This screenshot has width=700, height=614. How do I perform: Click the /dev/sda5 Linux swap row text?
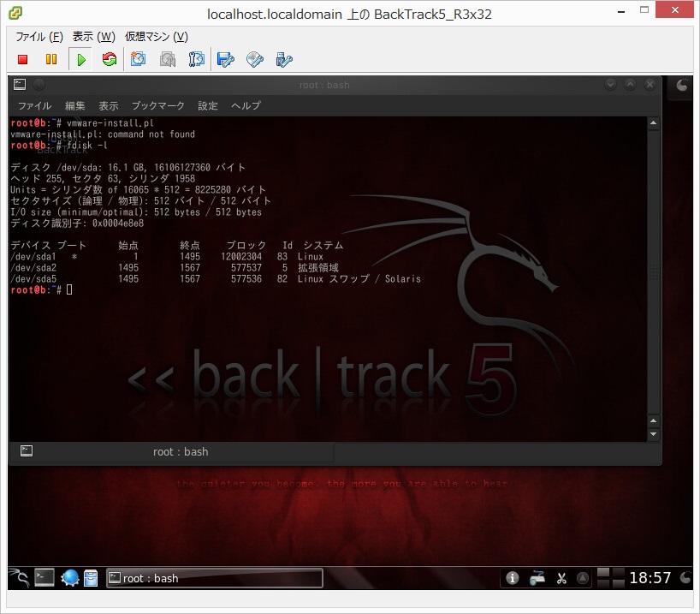coord(215,279)
